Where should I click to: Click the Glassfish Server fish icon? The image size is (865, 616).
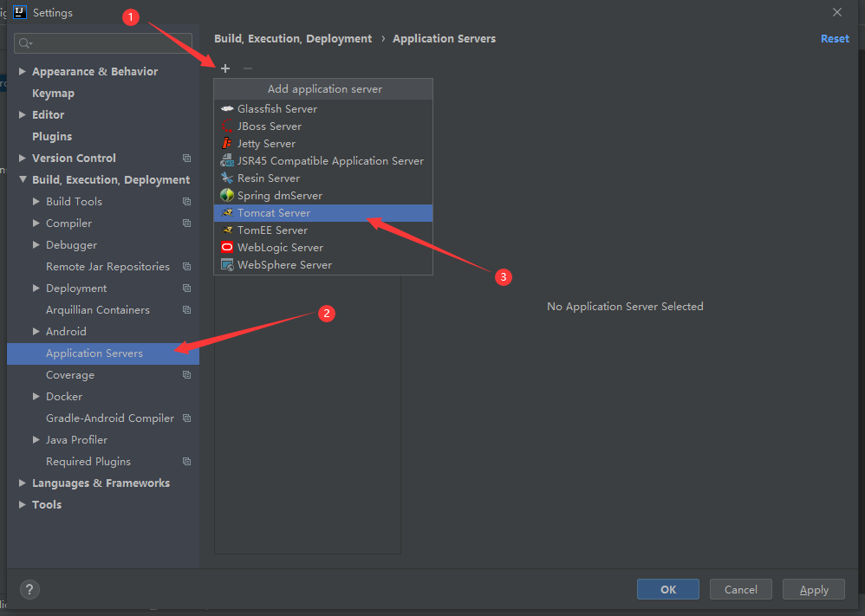pyautogui.click(x=227, y=108)
